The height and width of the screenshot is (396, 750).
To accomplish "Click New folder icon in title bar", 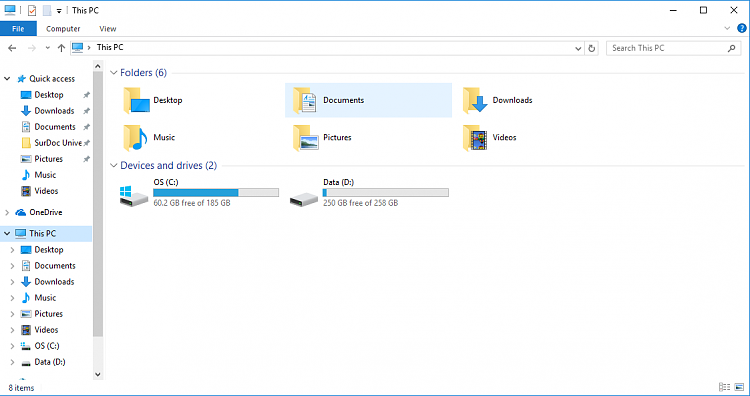I will pyautogui.click(x=47, y=10).
